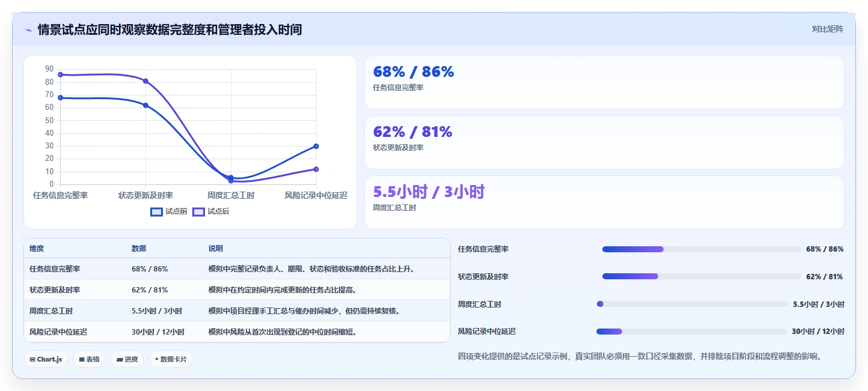Click the 状态更新及时率 progress bar
The height and width of the screenshot is (391, 868).
701,276
